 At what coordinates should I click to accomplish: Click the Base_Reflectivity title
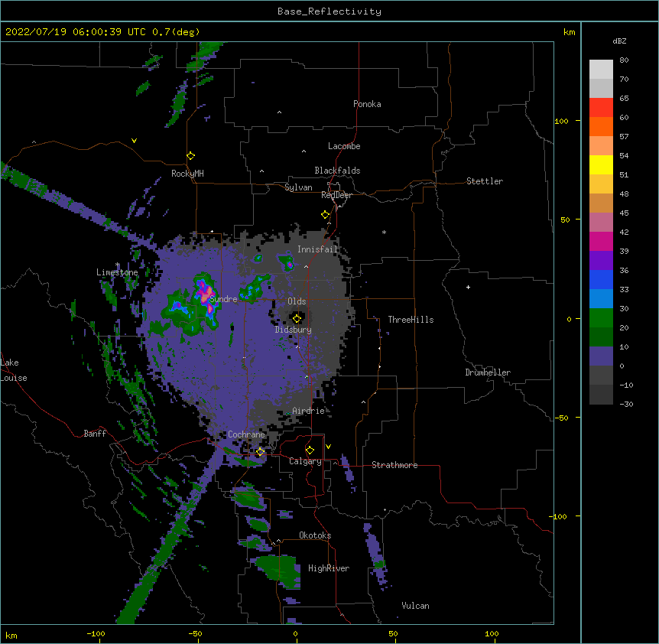[x=329, y=11]
